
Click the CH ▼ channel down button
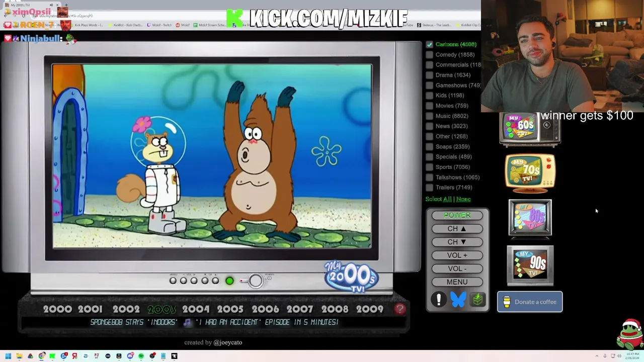point(457,242)
